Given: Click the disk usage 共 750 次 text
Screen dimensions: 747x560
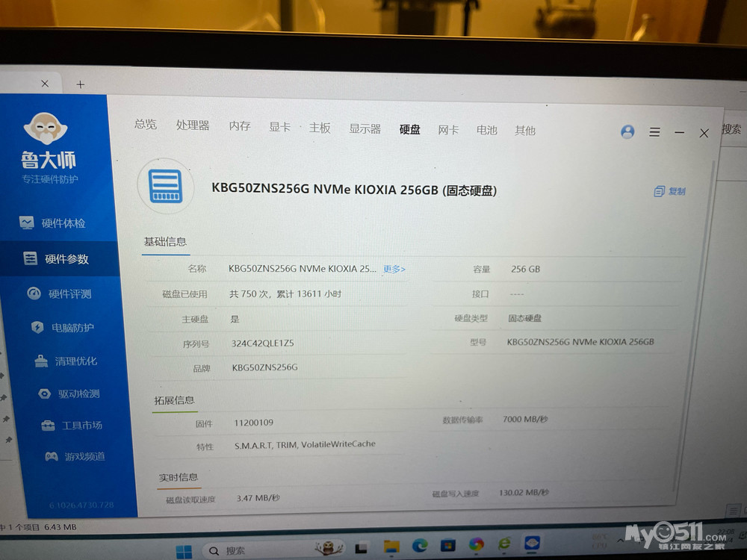Looking at the screenshot, I should click(x=285, y=293).
